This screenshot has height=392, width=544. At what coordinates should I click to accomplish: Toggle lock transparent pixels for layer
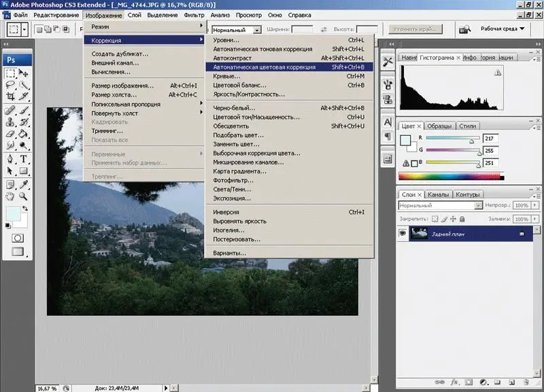click(x=435, y=219)
